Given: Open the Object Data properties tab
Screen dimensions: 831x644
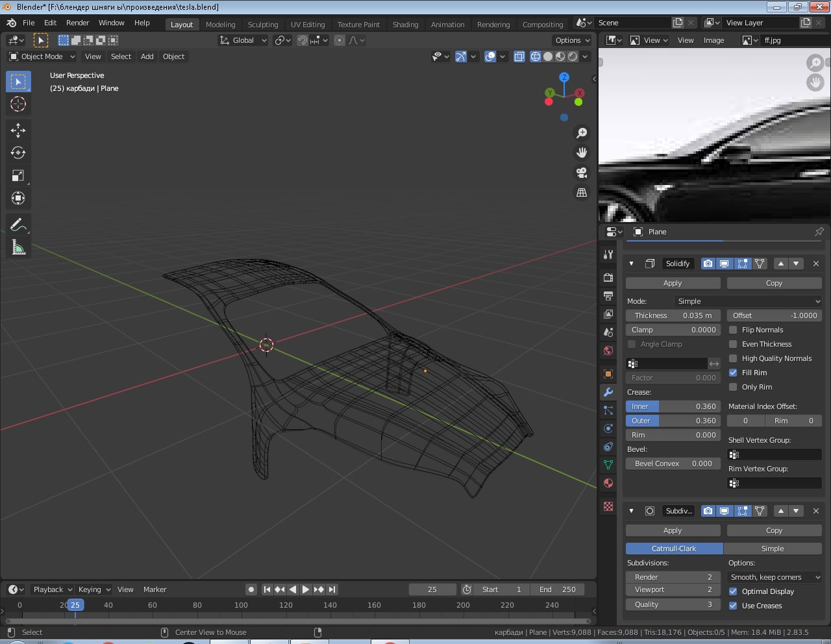Looking at the screenshot, I should tap(608, 465).
